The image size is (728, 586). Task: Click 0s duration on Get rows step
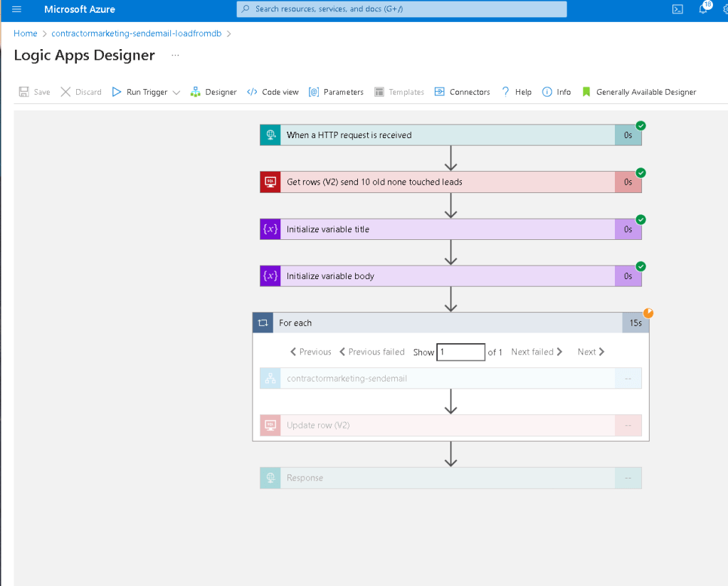(x=628, y=182)
